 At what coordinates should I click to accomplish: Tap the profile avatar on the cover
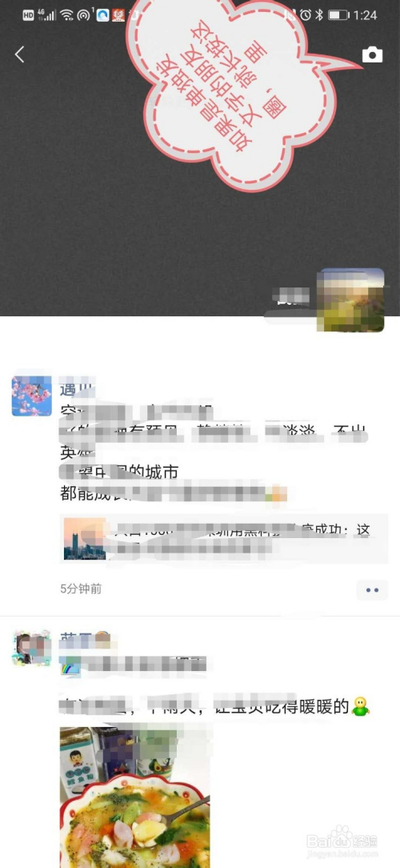(x=350, y=300)
